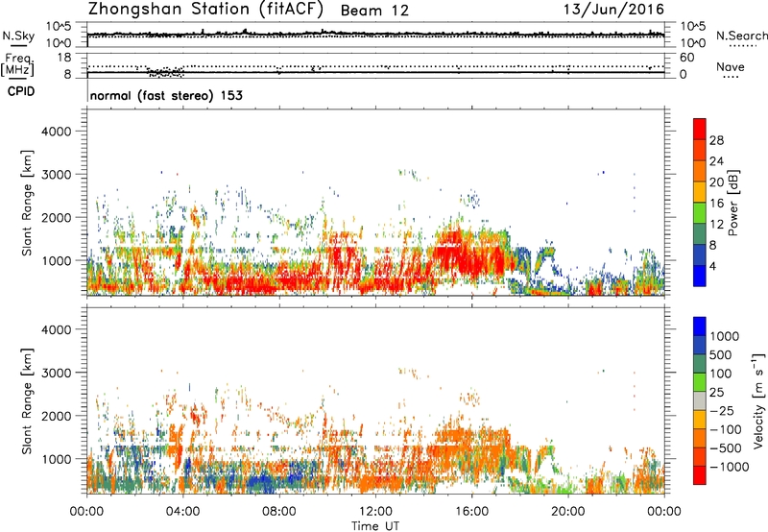
Task: Click the '2000' tick of the power panel
Action: (x=56, y=217)
